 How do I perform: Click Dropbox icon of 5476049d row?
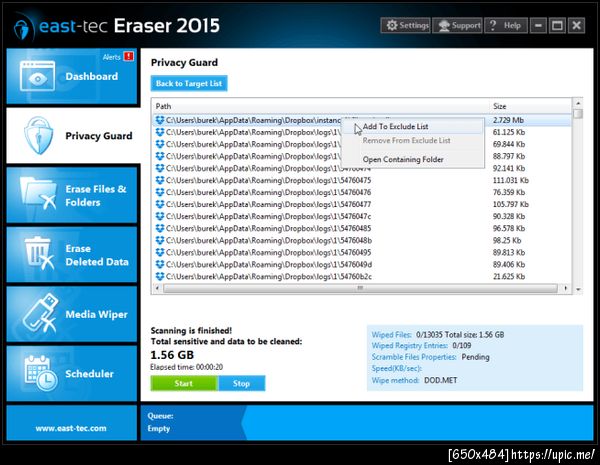(160, 264)
